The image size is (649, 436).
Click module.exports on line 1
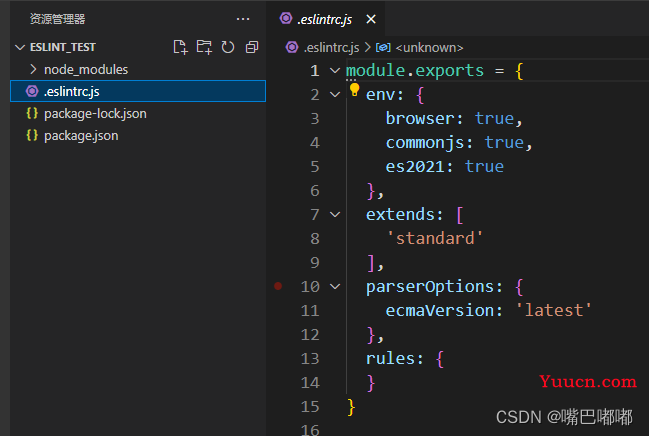click(x=415, y=71)
